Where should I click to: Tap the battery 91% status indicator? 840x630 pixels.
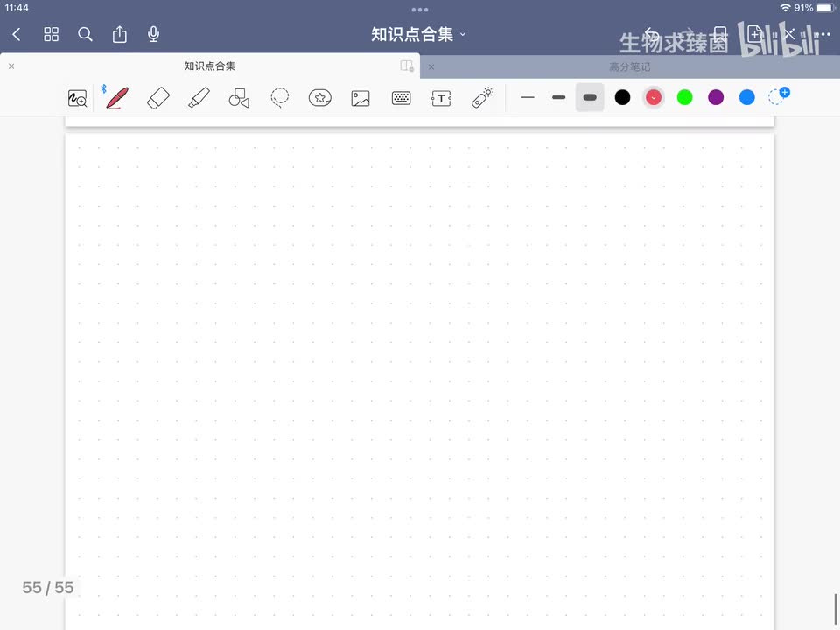tap(815, 8)
